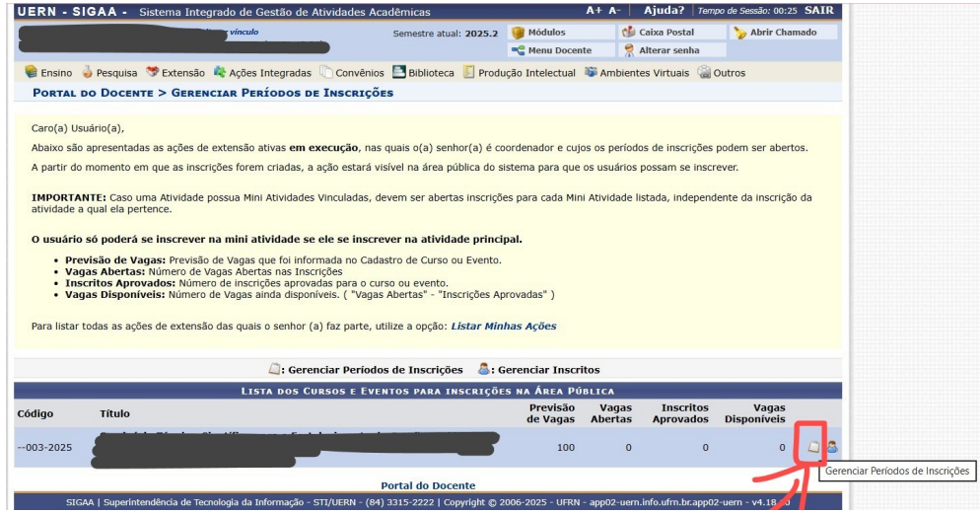Screen dimensions: 980x514
Task: Click Alterar senha option
Action: 672,50
